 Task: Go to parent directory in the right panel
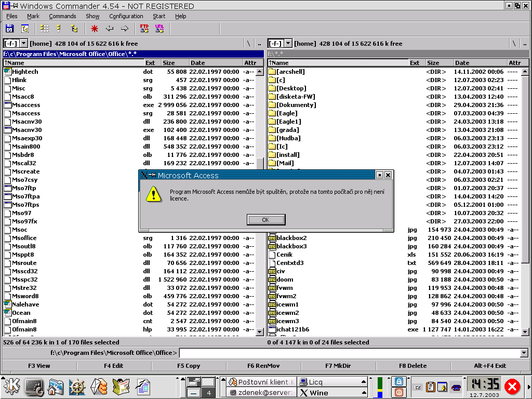point(525,44)
